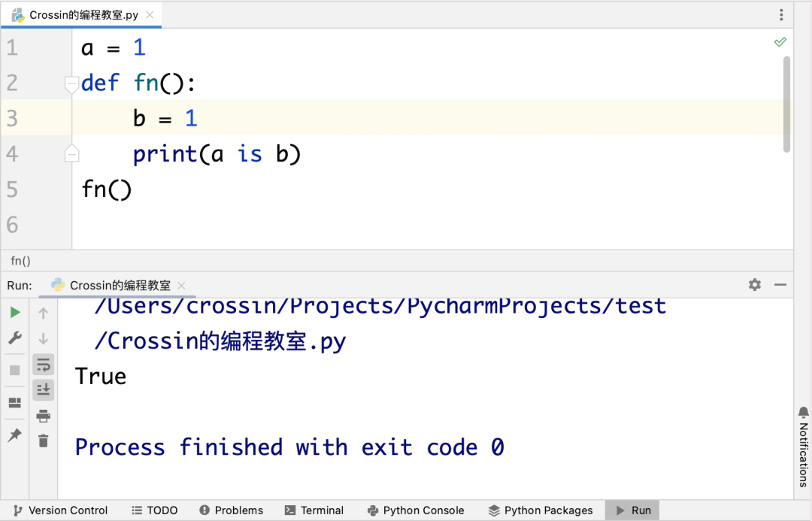Toggle scroll to end of output
This screenshot has height=521, width=812.
44,389
